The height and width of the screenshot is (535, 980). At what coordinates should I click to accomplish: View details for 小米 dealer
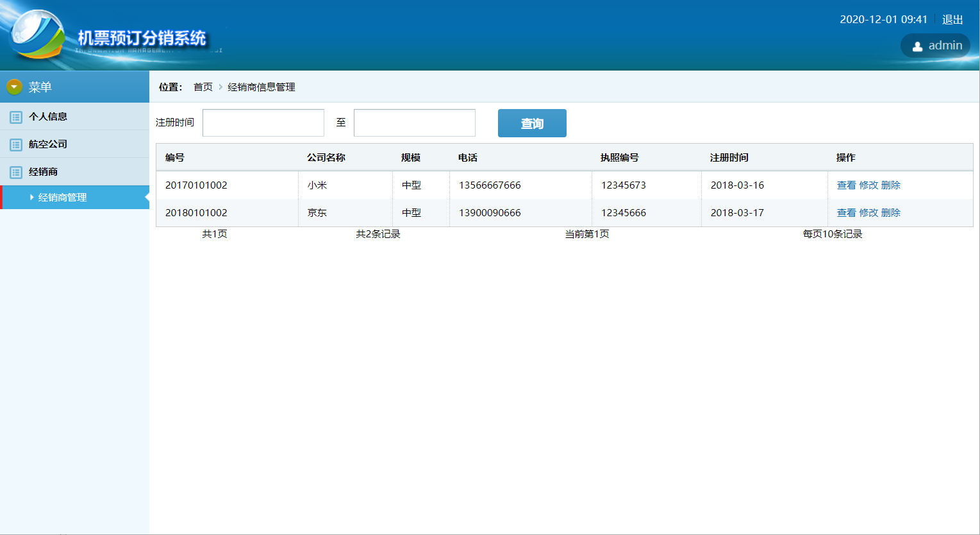pos(846,185)
